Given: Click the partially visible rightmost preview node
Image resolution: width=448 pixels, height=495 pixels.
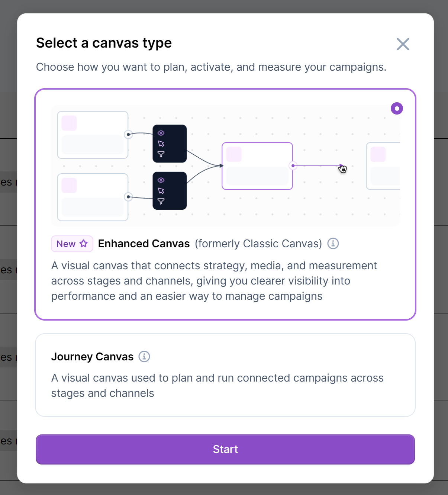Looking at the screenshot, I should click(x=383, y=166).
